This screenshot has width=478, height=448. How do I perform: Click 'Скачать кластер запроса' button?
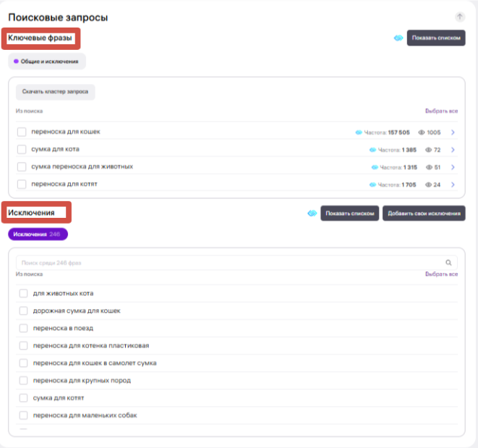click(x=56, y=92)
